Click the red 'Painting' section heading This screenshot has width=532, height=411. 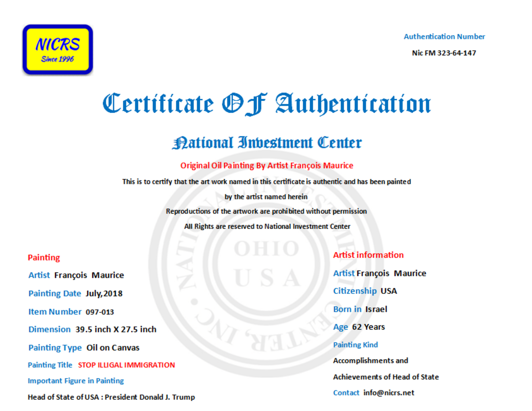pos(44,258)
